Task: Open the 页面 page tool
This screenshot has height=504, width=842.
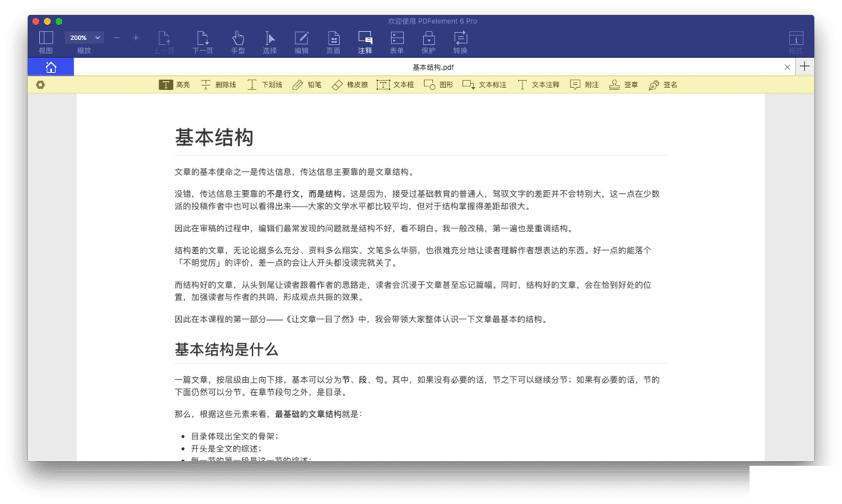Action: pyautogui.click(x=334, y=42)
